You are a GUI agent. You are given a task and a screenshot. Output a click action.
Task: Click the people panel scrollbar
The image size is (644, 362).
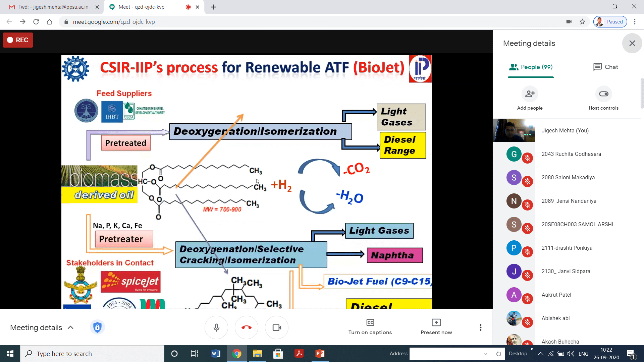tap(642, 94)
